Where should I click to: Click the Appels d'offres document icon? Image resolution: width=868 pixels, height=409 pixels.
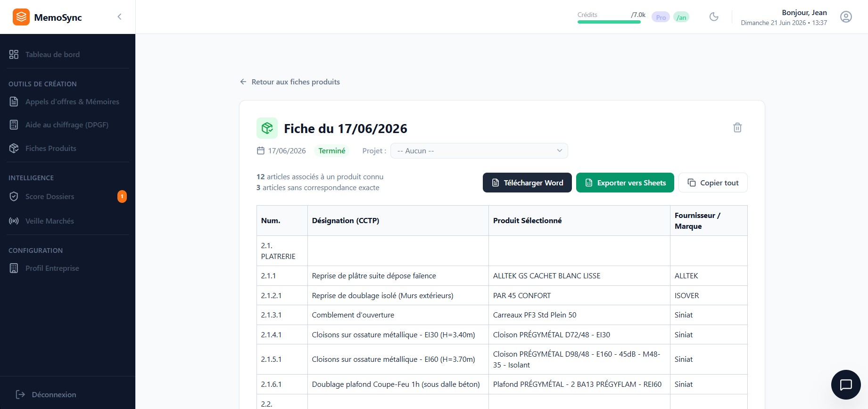point(14,101)
